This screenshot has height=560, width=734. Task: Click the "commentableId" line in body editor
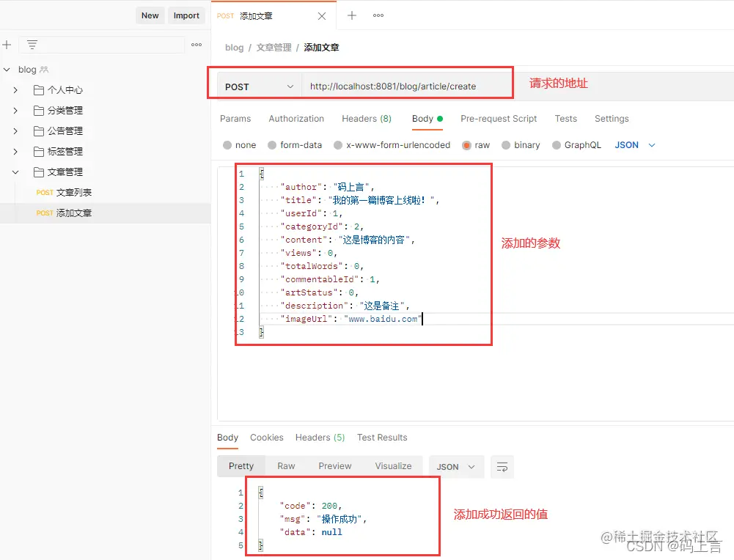329,279
